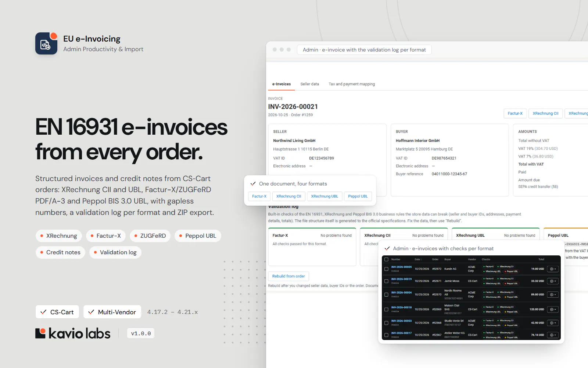
Task: Select the INV-2026-00018 row checkbox
Action: [x=386, y=309]
